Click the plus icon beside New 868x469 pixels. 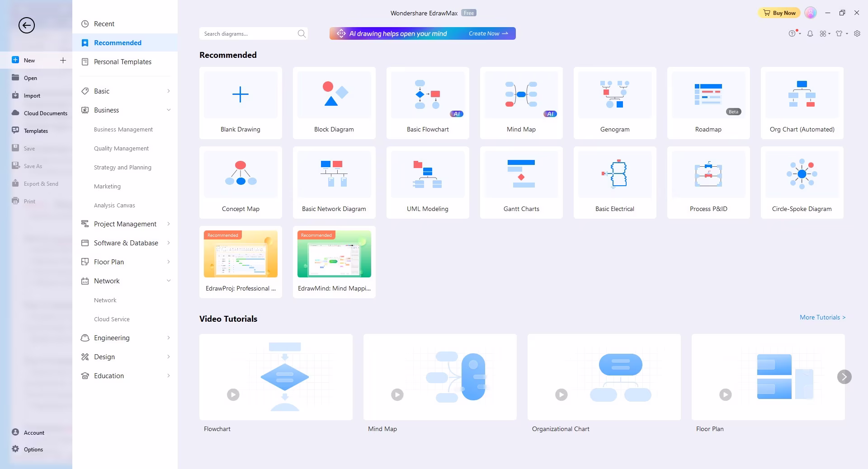pyautogui.click(x=63, y=60)
